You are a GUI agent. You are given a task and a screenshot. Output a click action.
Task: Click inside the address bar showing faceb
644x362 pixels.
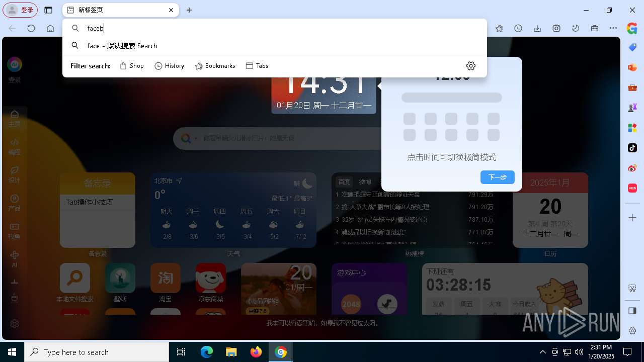[x=275, y=28]
